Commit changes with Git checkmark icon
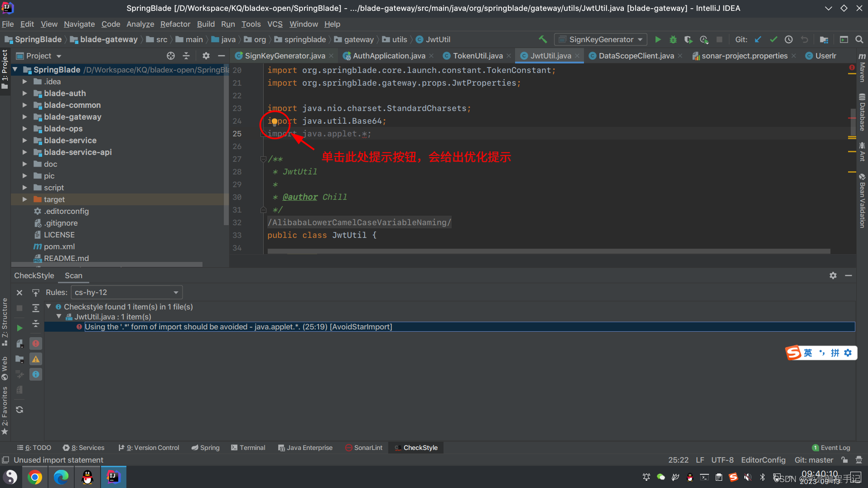Image resolution: width=868 pixels, height=488 pixels. [773, 39]
